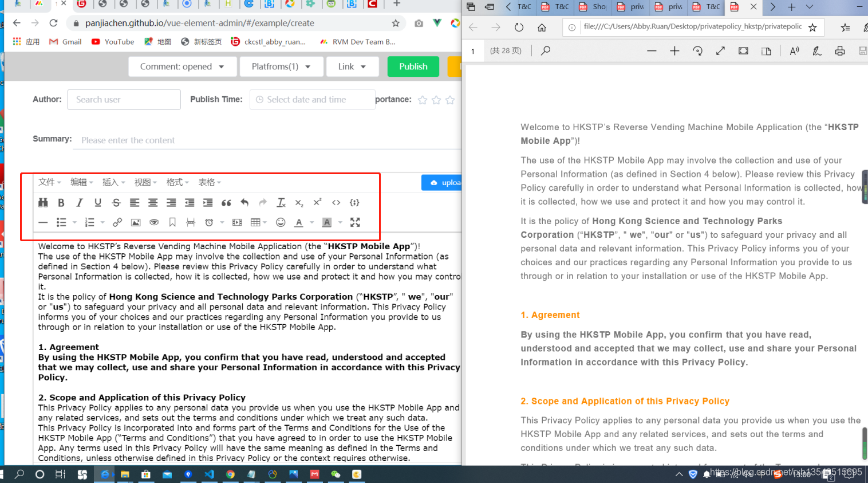Image resolution: width=868 pixels, height=483 pixels.
Task: Toggle subscript formatting
Action: [299, 202]
